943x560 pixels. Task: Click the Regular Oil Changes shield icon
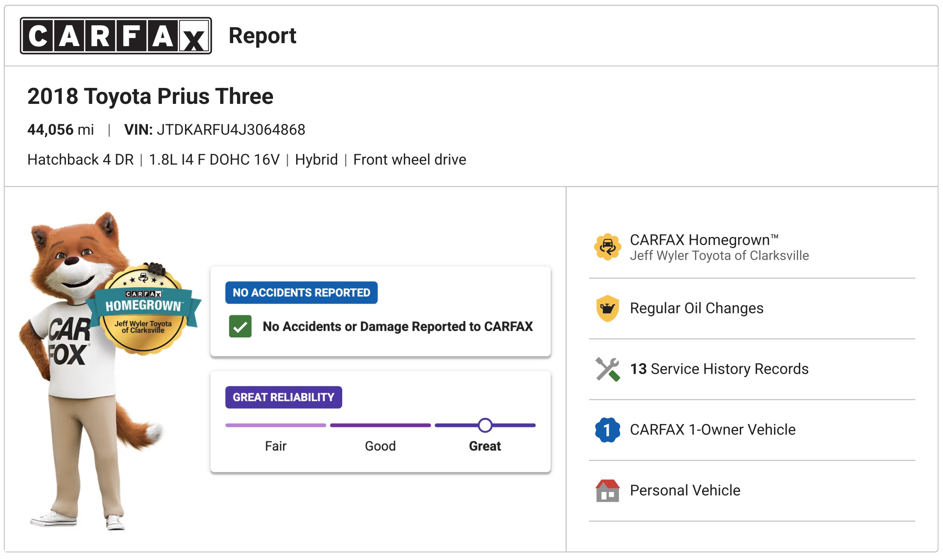tap(608, 308)
